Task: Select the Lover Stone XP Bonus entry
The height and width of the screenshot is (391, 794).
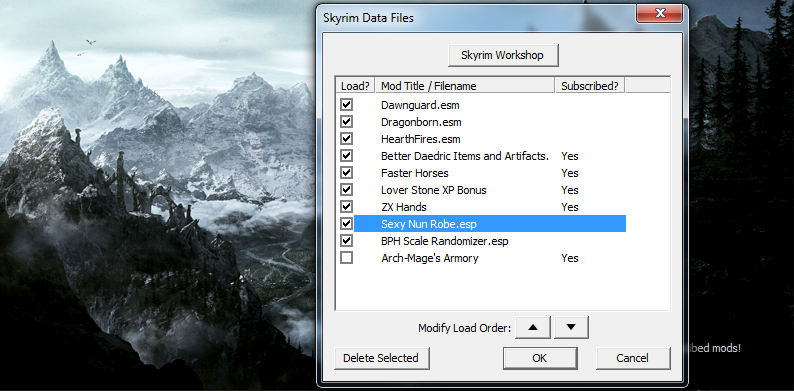Action: coord(433,190)
